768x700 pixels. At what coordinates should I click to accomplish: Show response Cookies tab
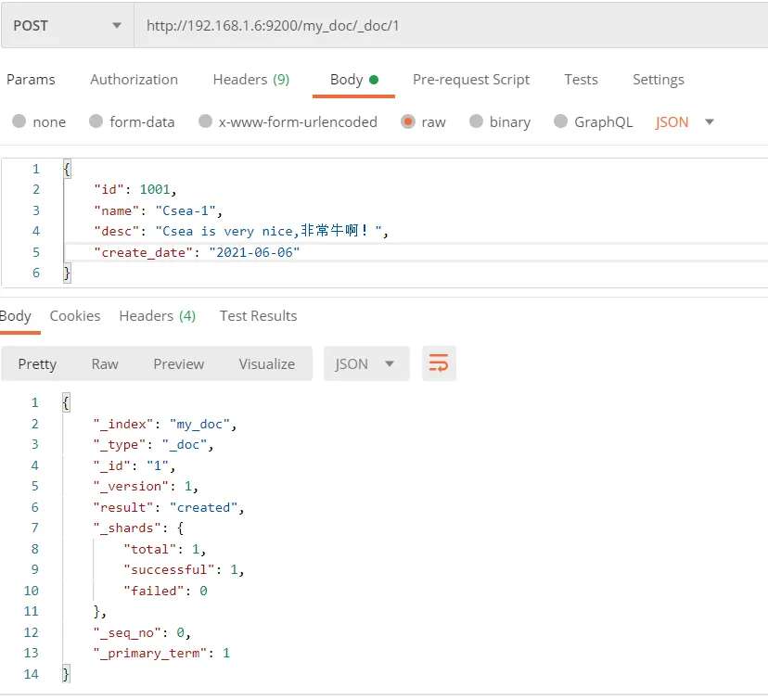[x=75, y=316]
